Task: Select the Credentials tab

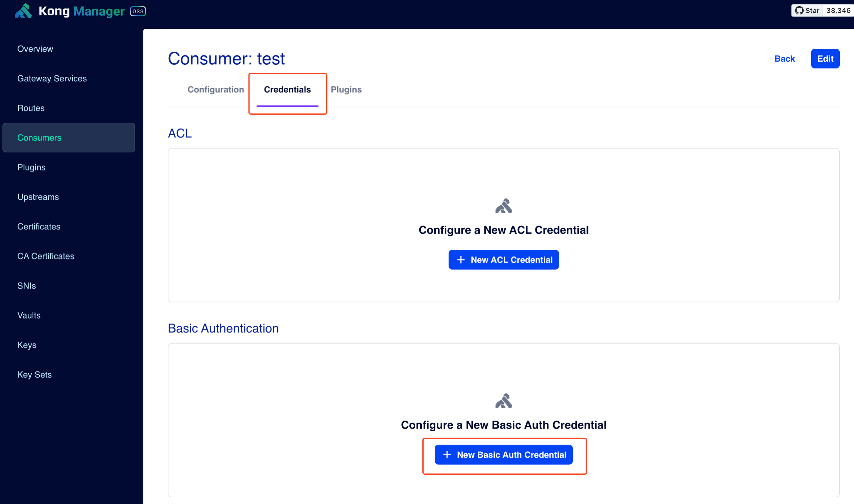Action: (287, 90)
